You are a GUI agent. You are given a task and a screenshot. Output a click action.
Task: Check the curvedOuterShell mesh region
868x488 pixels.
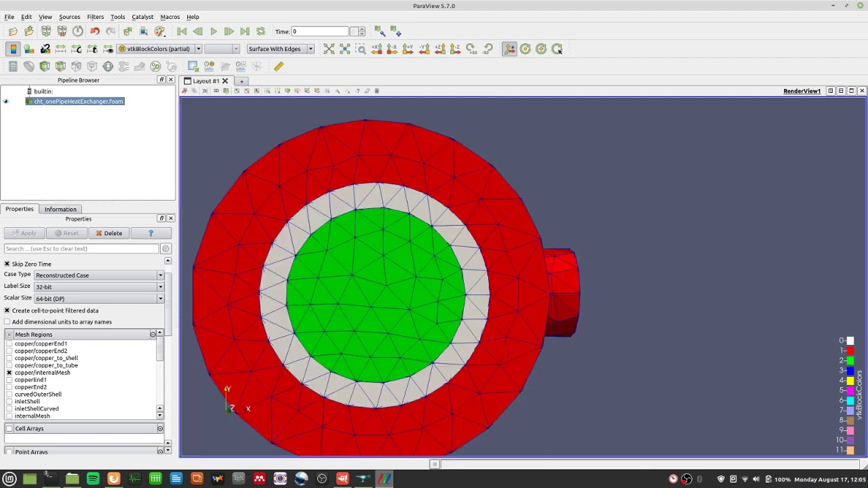pyautogui.click(x=9, y=394)
